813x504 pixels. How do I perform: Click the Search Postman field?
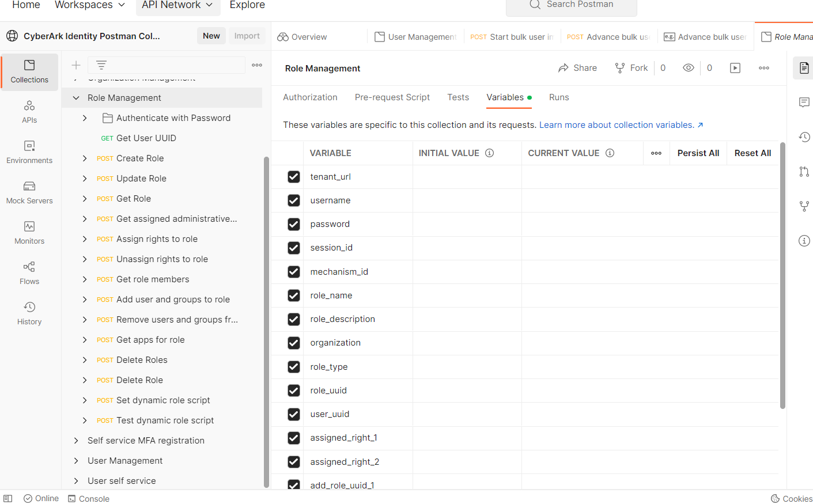(572, 6)
